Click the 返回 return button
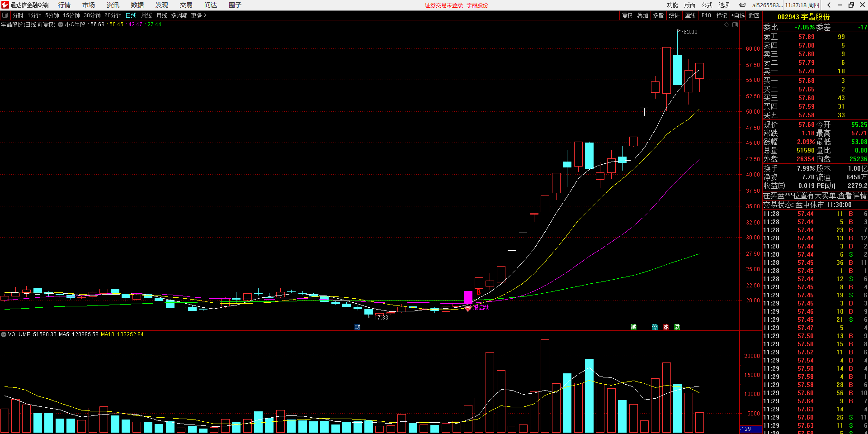 (x=754, y=15)
